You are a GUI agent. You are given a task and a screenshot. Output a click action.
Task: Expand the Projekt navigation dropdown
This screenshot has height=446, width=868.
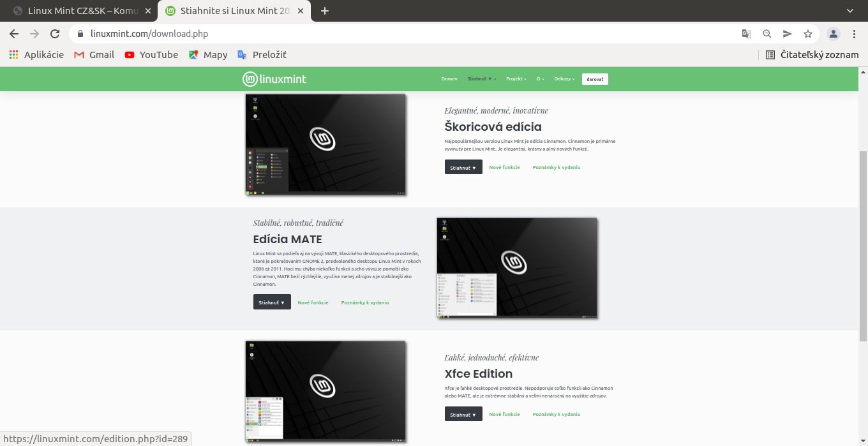(516, 79)
